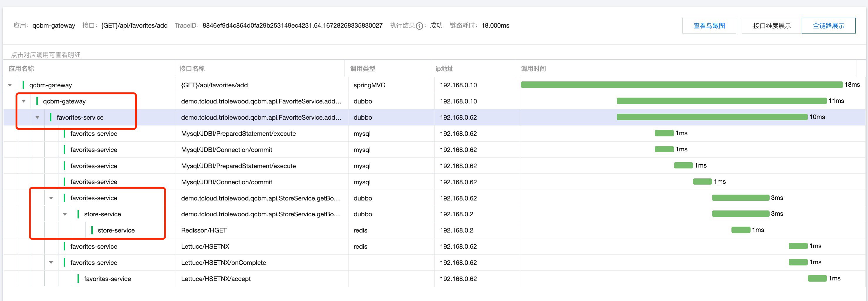Click the info icon beside 执行结果
Image resolution: width=868 pixels, height=301 pixels.
click(419, 26)
